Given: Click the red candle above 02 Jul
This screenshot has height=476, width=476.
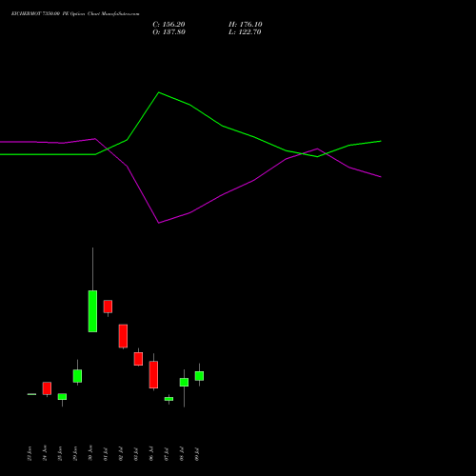Looking at the screenshot, I should [123, 336].
